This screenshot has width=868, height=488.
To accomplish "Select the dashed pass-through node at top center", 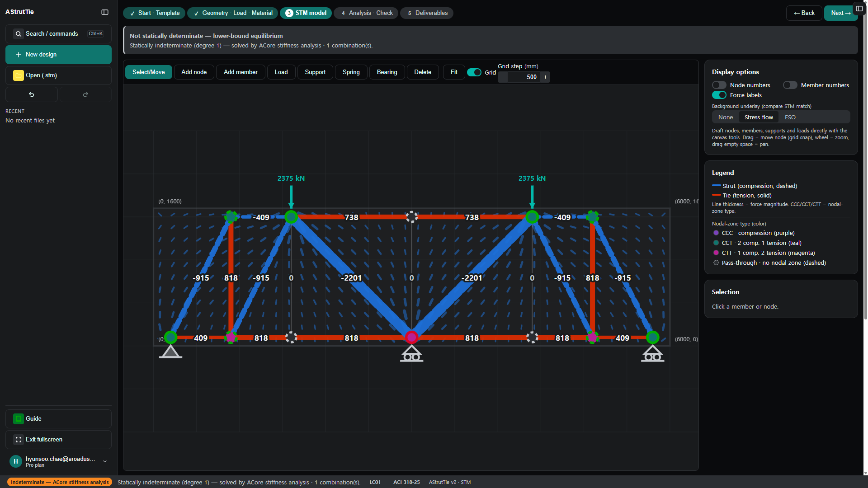I will 411,217.
